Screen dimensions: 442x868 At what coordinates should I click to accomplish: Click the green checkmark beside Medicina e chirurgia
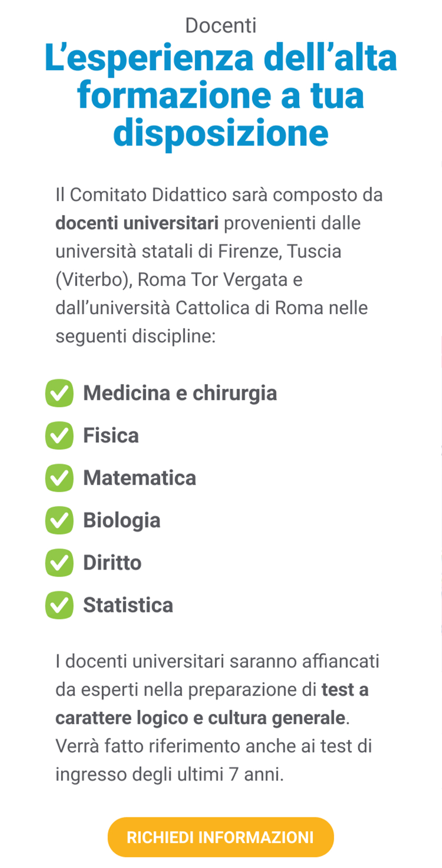(59, 393)
